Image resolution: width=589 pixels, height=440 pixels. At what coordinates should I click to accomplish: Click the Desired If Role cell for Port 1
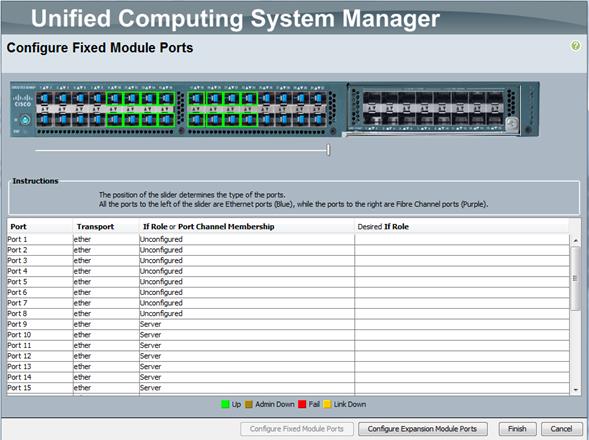coord(462,239)
